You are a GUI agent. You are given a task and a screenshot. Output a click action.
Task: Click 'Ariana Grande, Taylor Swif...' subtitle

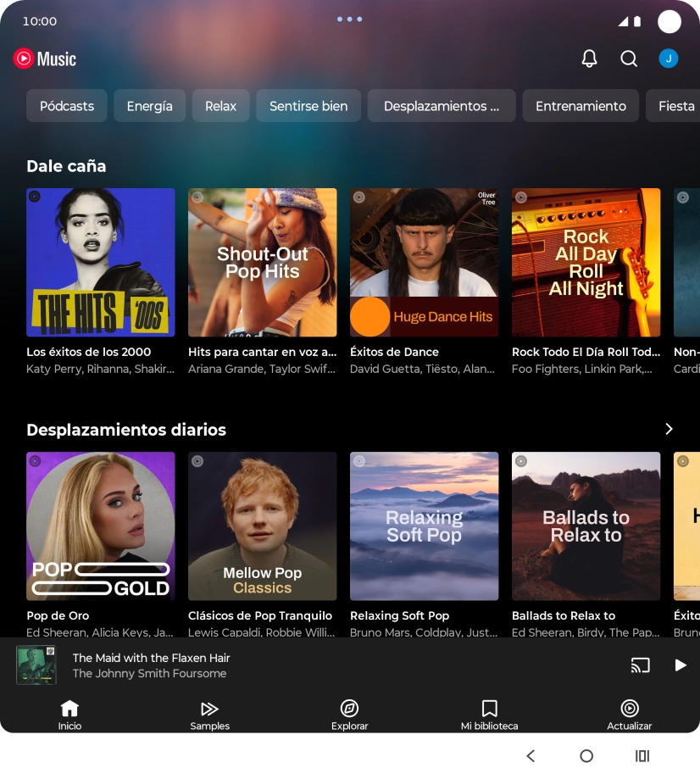(x=262, y=369)
